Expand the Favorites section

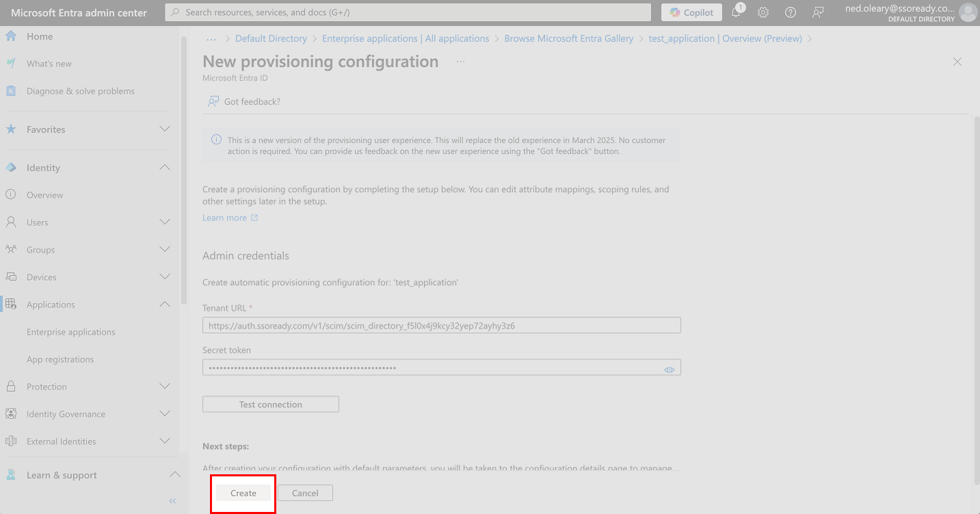pos(165,129)
